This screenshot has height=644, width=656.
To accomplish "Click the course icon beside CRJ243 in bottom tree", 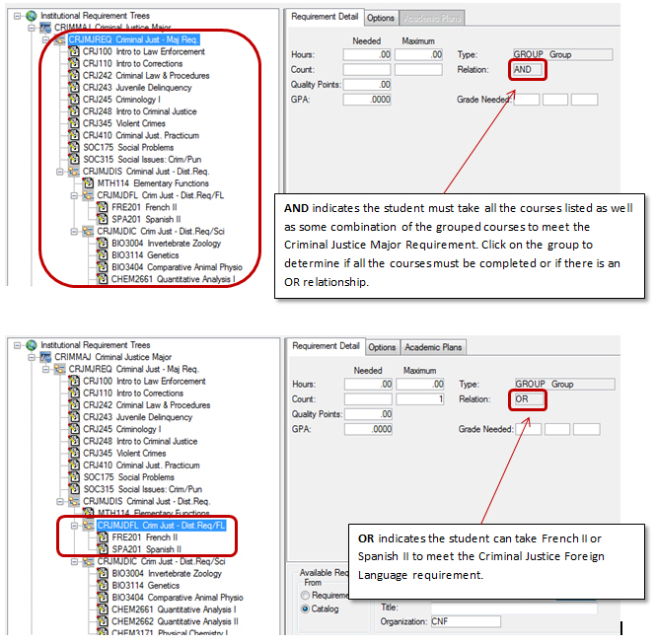I will tap(74, 417).
